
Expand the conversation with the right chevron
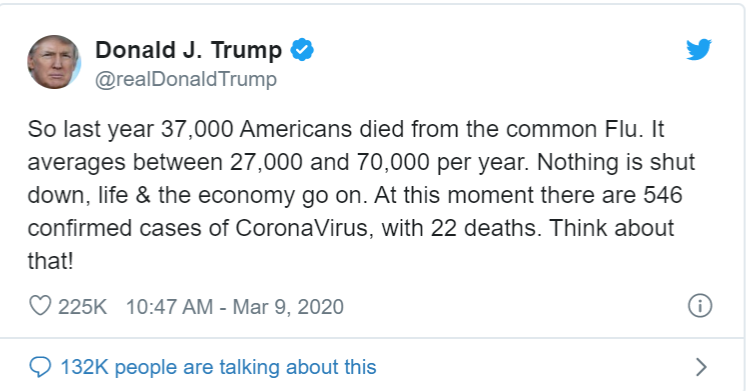pos(701,367)
